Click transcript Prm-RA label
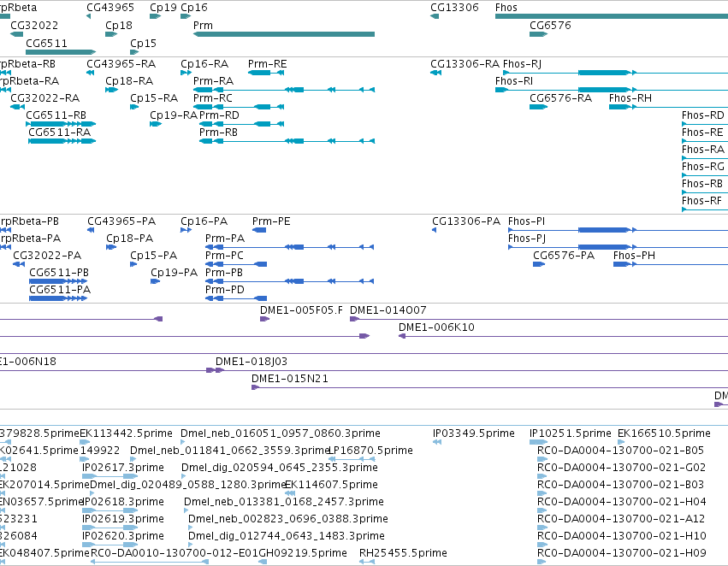This screenshot has height=566, width=728. pyautogui.click(x=213, y=80)
